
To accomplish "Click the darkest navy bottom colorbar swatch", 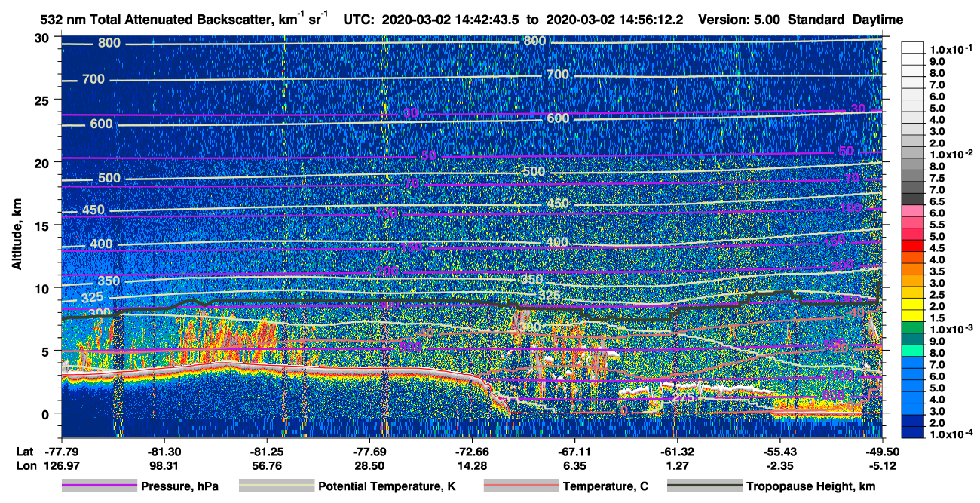I will click(913, 431).
